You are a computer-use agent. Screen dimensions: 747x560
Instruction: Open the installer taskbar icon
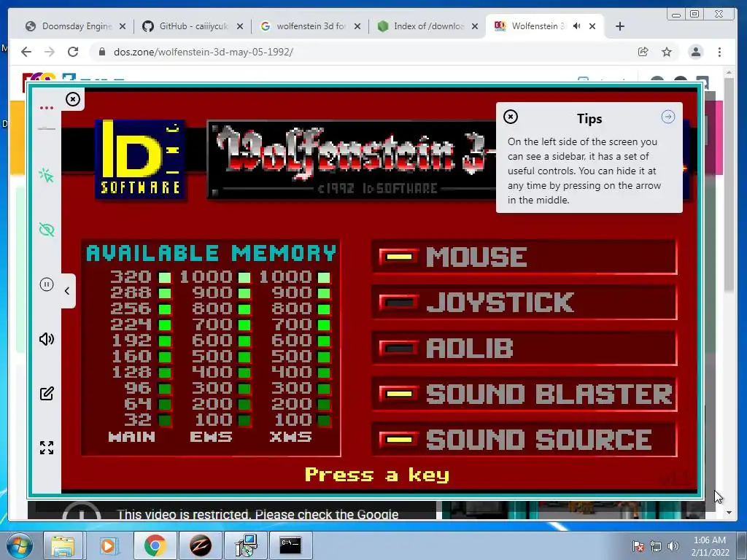point(246,545)
